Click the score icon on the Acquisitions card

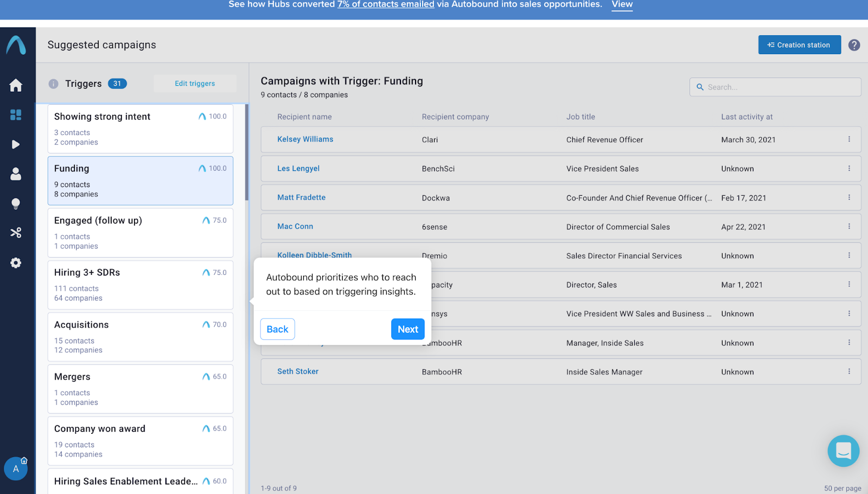206,325
